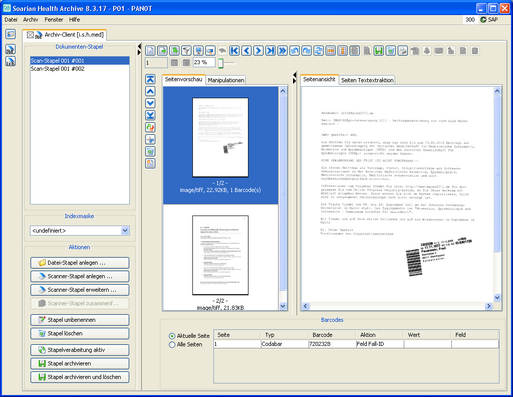513x397 pixels.
Task: Click the monitor icon in the toolbar
Action: [198, 51]
